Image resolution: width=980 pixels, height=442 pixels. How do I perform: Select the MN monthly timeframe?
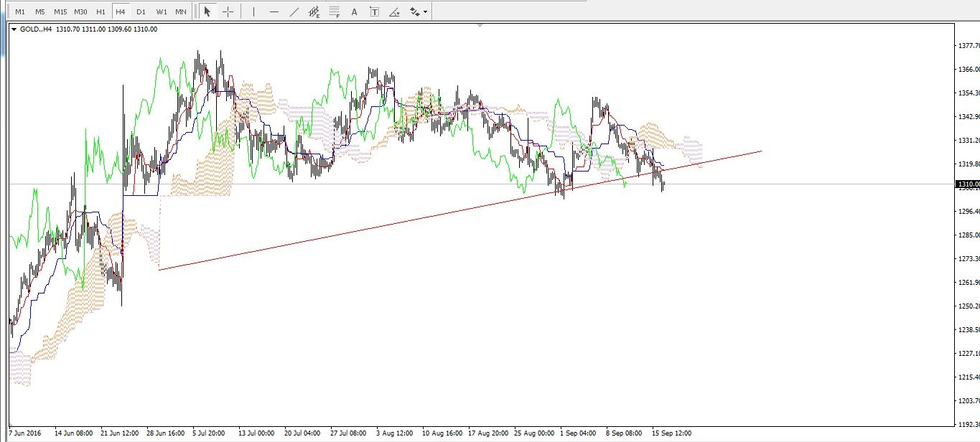point(181,11)
